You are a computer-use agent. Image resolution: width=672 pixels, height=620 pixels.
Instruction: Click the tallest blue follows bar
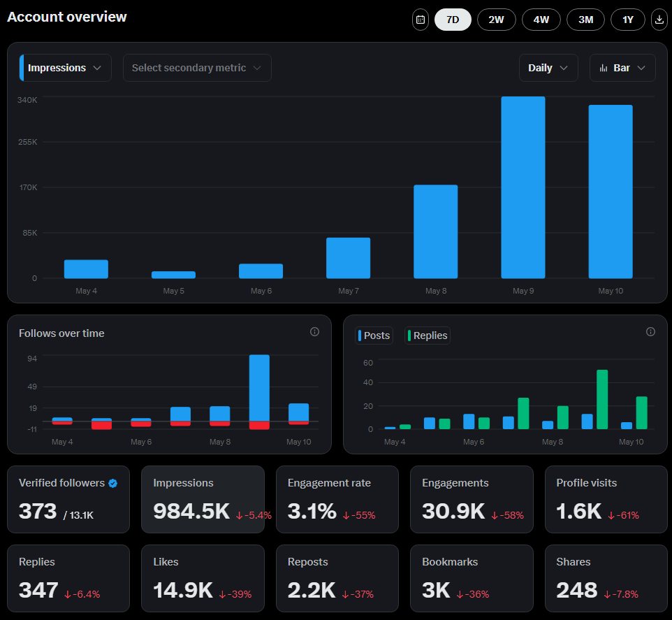tap(259, 388)
